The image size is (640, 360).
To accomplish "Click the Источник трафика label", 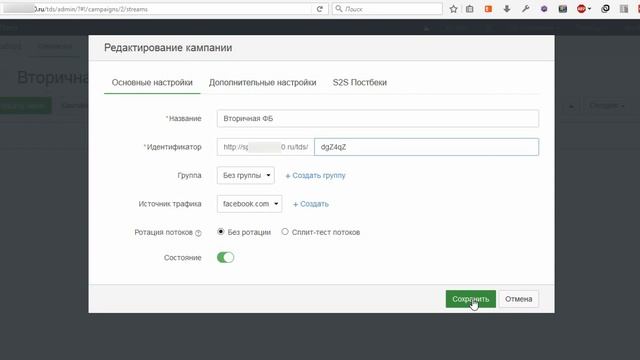I will [170, 204].
